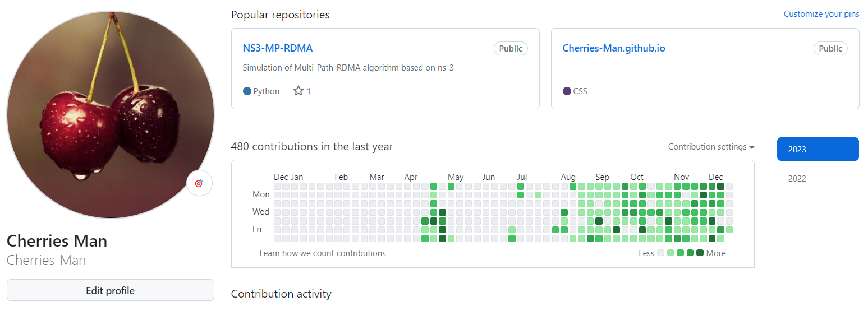Click the status emoji badge on avatar
Viewport: 868px width, 311px height.
coord(199,183)
